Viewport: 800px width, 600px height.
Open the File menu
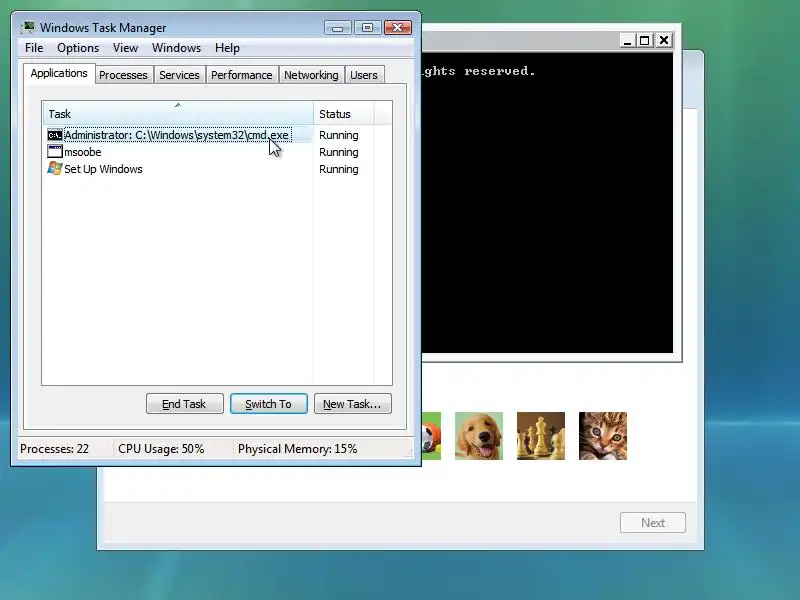click(x=34, y=48)
